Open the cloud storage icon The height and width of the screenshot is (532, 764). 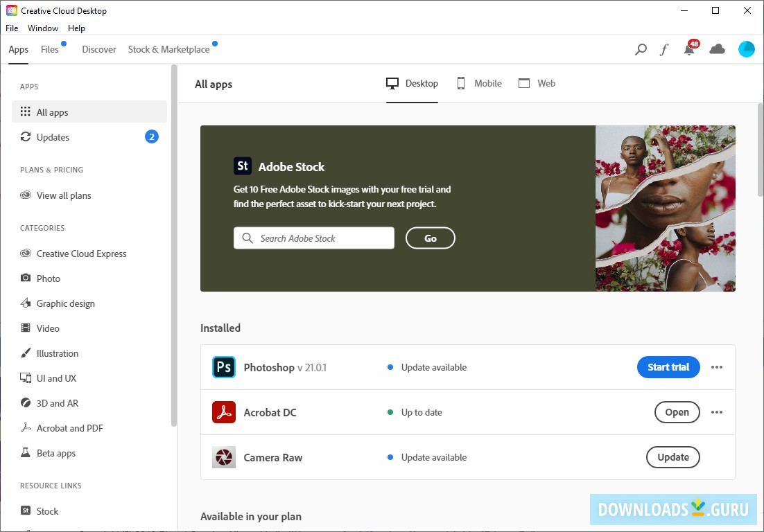tap(717, 49)
